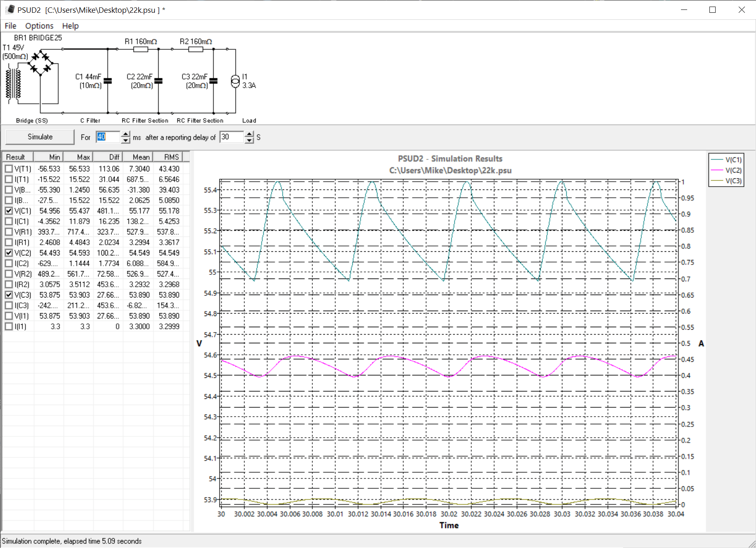Click the transformer T1 symbol in schematic
Image resolution: width=756 pixels, height=548 pixels.
tap(13, 84)
